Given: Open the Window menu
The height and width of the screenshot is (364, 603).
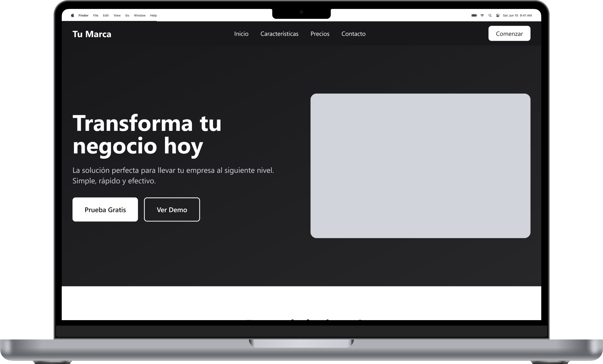Looking at the screenshot, I should pyautogui.click(x=139, y=15).
